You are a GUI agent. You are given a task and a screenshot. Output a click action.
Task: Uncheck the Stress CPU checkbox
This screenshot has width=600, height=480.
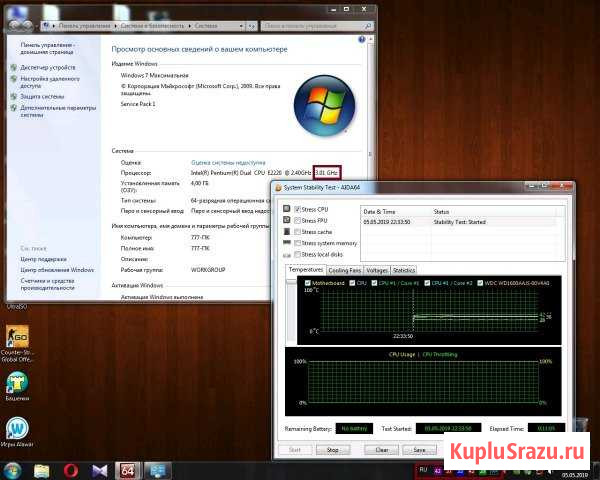pos(297,209)
